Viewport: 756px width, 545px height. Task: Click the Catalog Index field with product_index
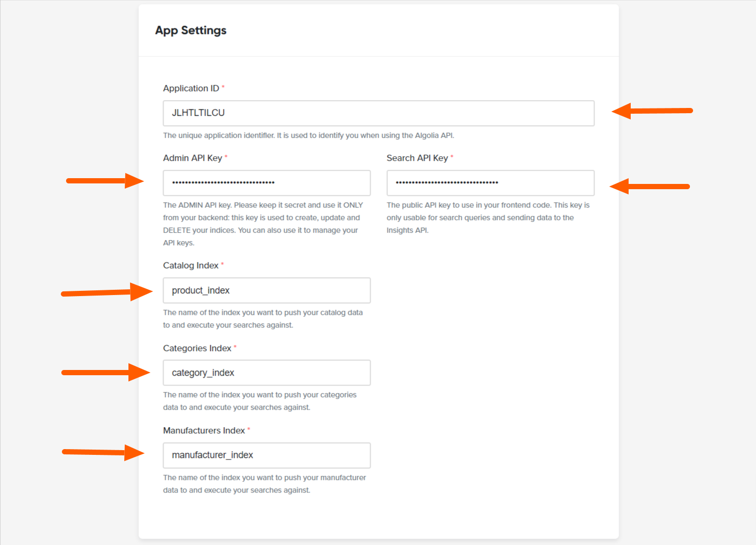tap(267, 290)
